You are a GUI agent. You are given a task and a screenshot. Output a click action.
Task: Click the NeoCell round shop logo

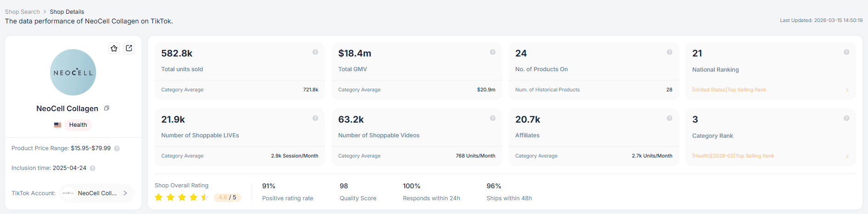73,73
